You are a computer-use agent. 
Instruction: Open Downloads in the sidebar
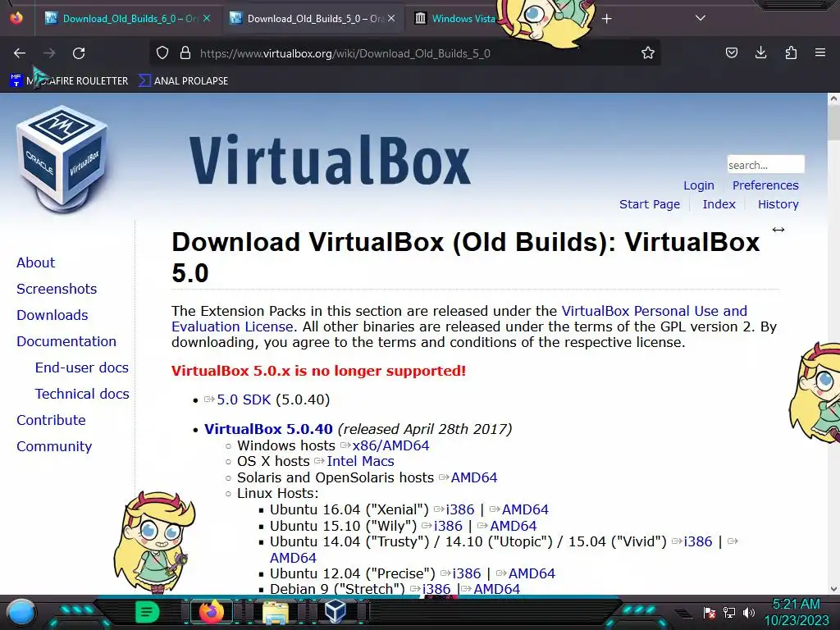pos(52,315)
